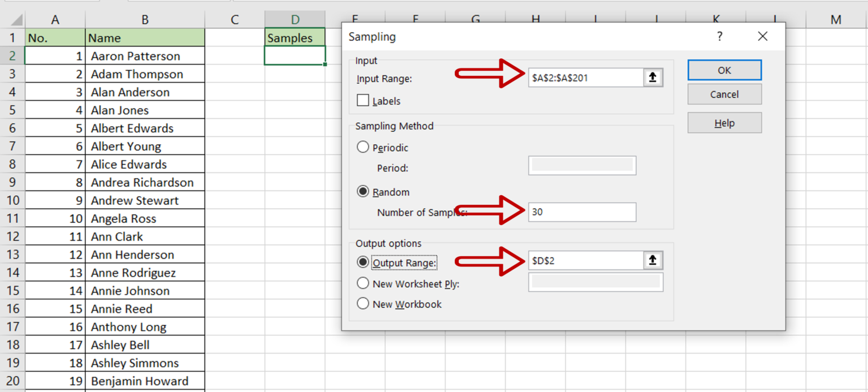Image resolution: width=868 pixels, height=392 pixels.
Task: Choose the New Workbook output option
Action: 363,304
